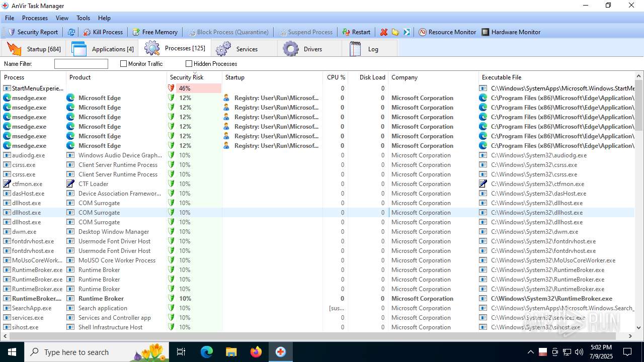
Task: Open Task View from the taskbar
Action: click(x=181, y=352)
